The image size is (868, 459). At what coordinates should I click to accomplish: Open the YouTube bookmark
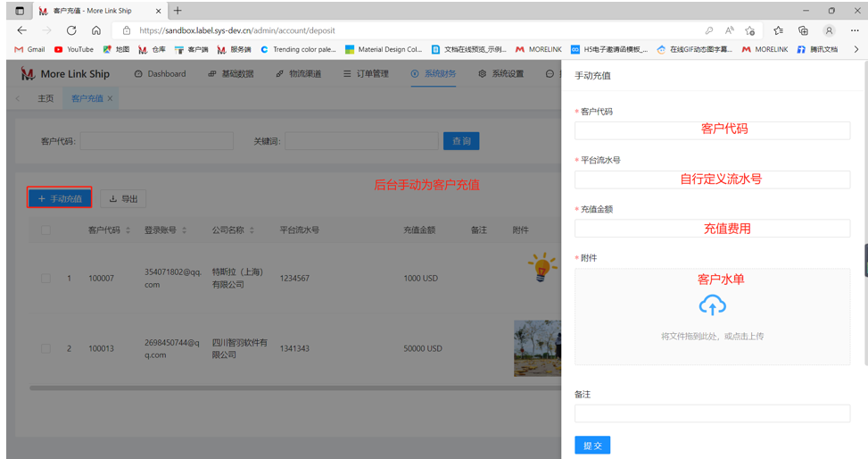[73, 50]
